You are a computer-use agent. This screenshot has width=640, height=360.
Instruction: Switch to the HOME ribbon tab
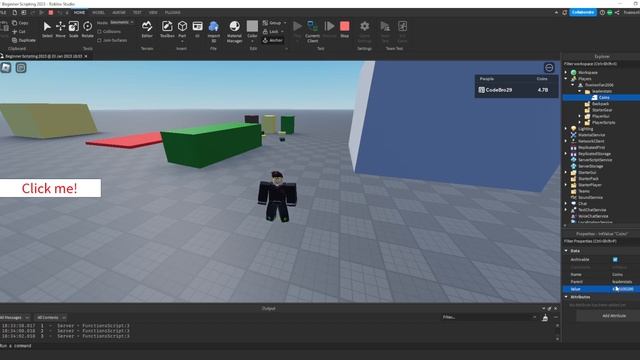click(x=79, y=13)
